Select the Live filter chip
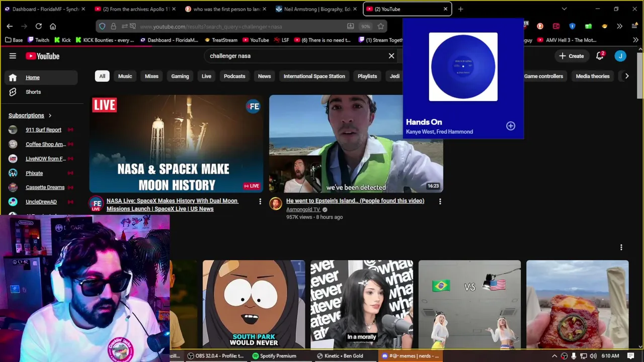 (x=206, y=76)
